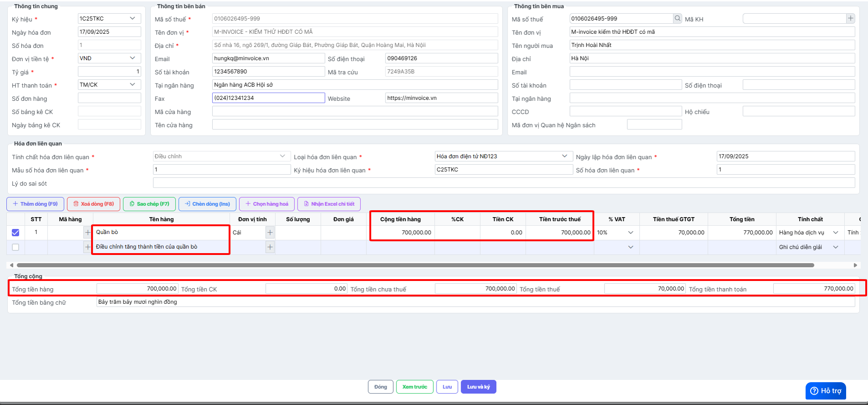The height and width of the screenshot is (405, 868).
Task: Click plus icon in Mã hàng of second row
Action: click(87, 247)
